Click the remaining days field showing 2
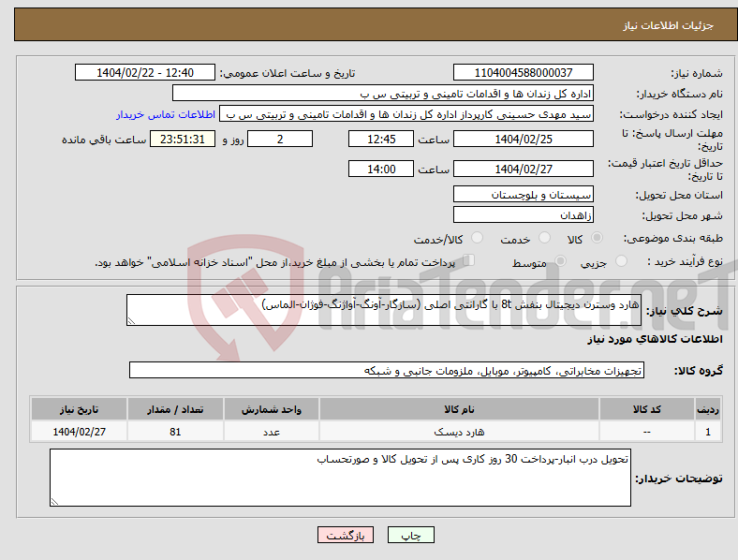738x560 pixels. [280, 139]
